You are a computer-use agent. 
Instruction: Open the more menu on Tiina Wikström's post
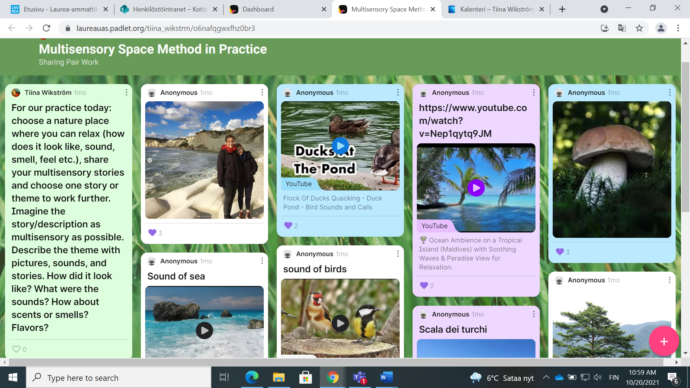pyautogui.click(x=126, y=92)
